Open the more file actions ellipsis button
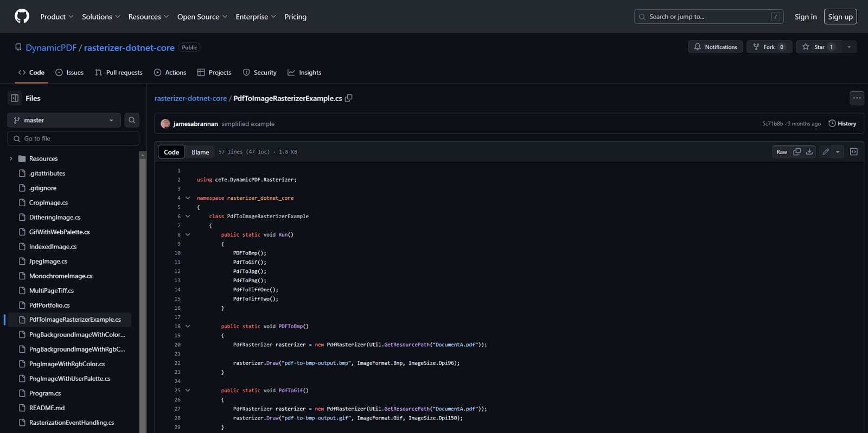 coord(857,98)
